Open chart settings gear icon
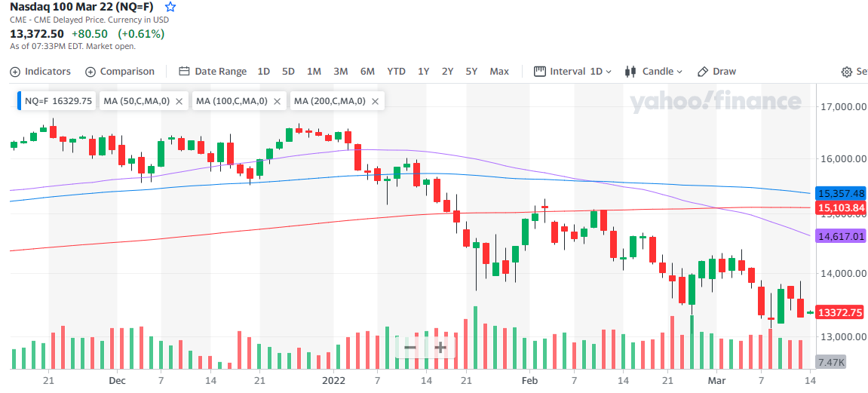 point(846,72)
